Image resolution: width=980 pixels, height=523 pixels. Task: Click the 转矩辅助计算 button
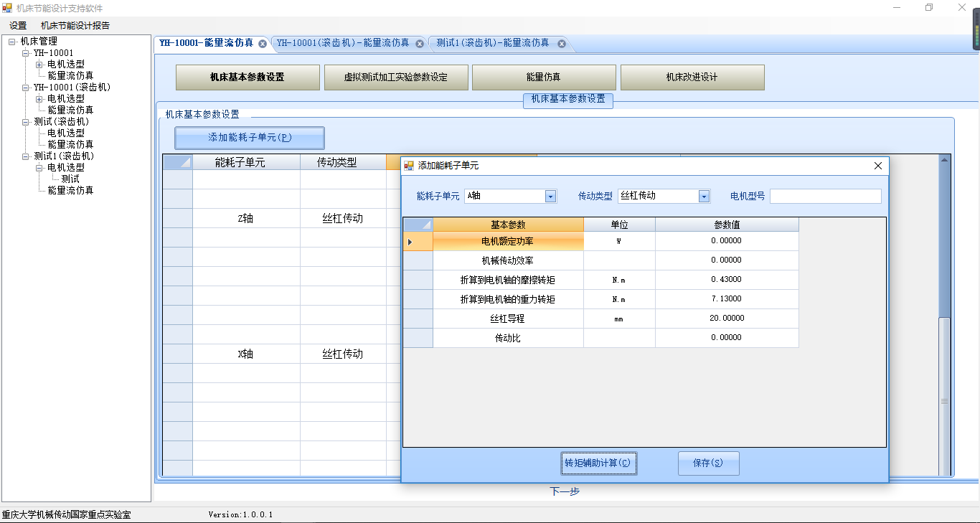tap(598, 463)
